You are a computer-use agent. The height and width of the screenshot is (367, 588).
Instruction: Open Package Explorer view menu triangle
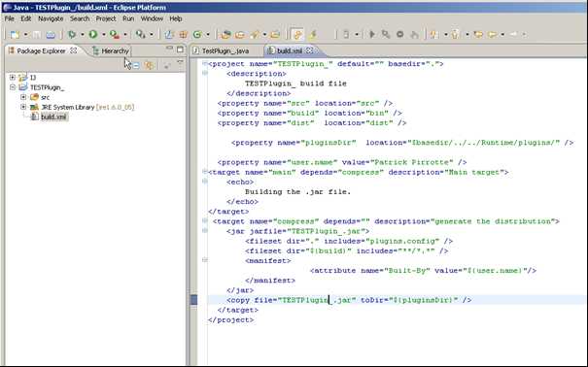coord(181,62)
